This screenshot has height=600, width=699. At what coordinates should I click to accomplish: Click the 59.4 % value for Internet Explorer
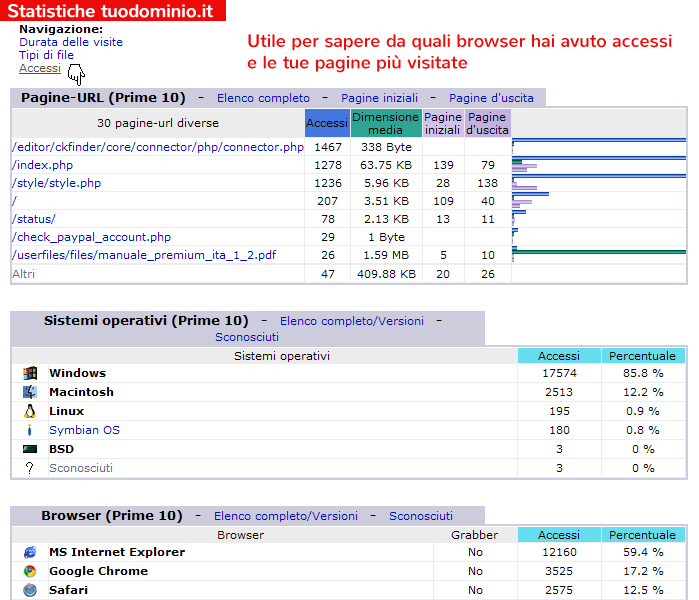(x=643, y=552)
